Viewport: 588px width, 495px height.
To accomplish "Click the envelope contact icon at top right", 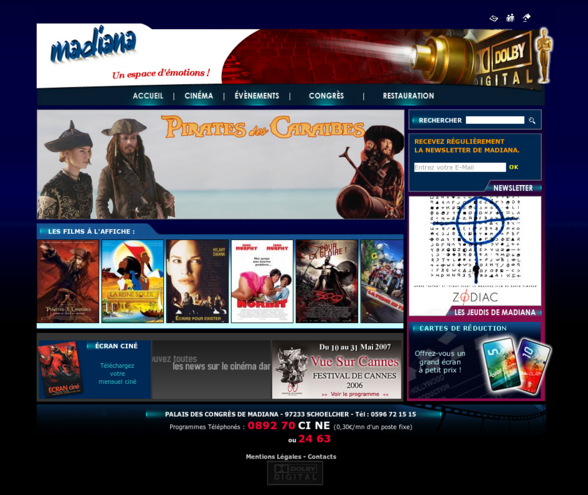I will 494,18.
